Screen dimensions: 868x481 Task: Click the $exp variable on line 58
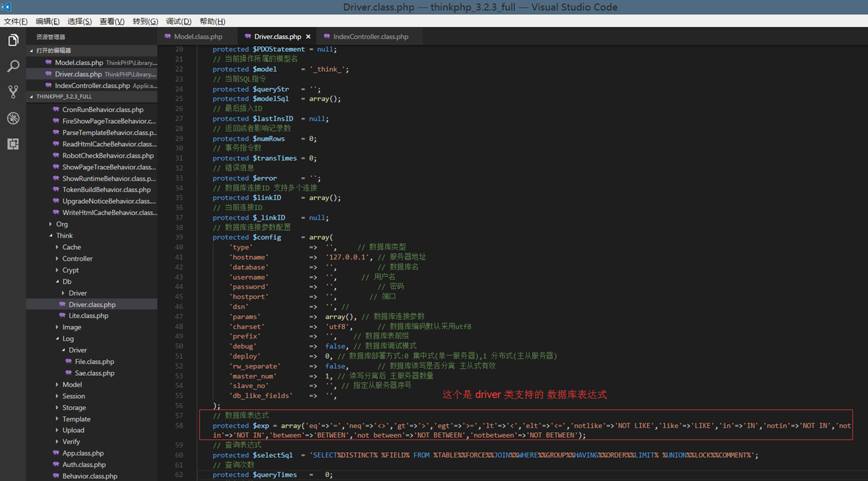[261, 425]
